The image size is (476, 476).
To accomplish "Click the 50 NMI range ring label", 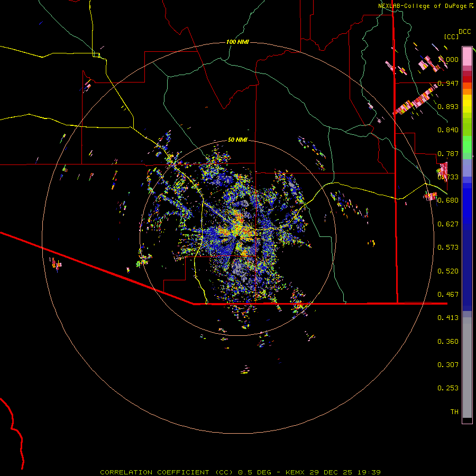I will 237,140.
